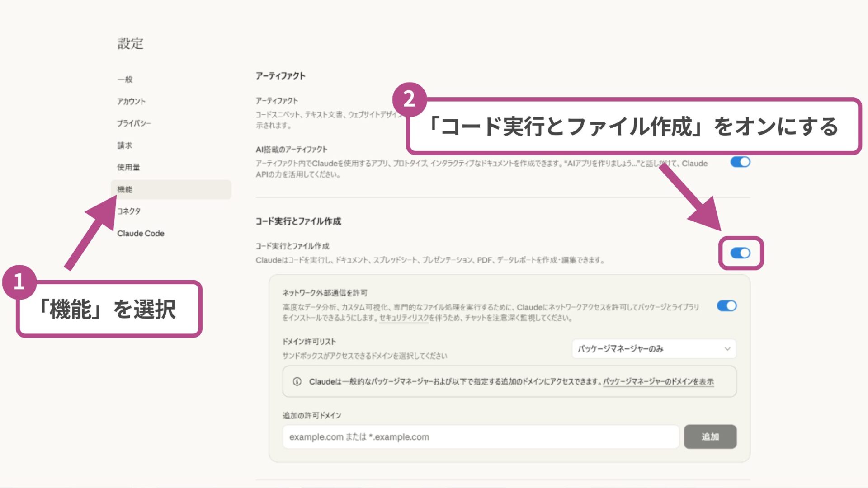Click the example.com domain input field
868x488 pixels.
tap(481, 436)
